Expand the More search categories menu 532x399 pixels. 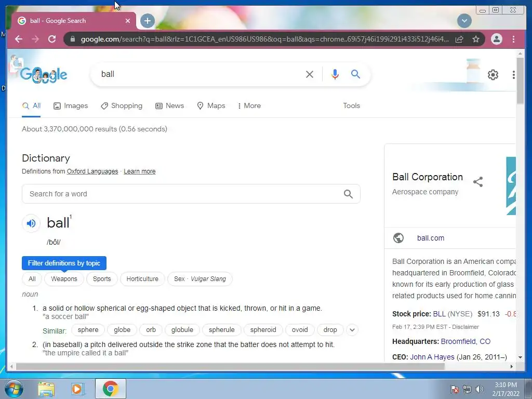tap(249, 106)
